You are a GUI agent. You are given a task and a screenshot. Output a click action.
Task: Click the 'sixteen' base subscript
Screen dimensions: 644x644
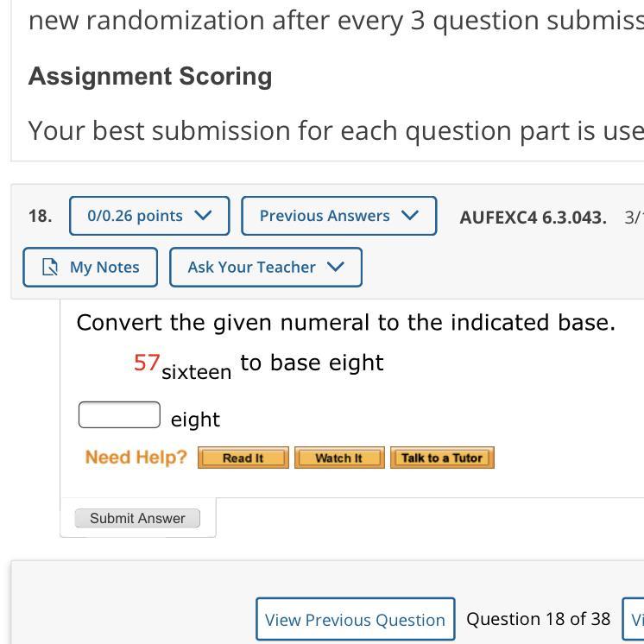click(196, 372)
